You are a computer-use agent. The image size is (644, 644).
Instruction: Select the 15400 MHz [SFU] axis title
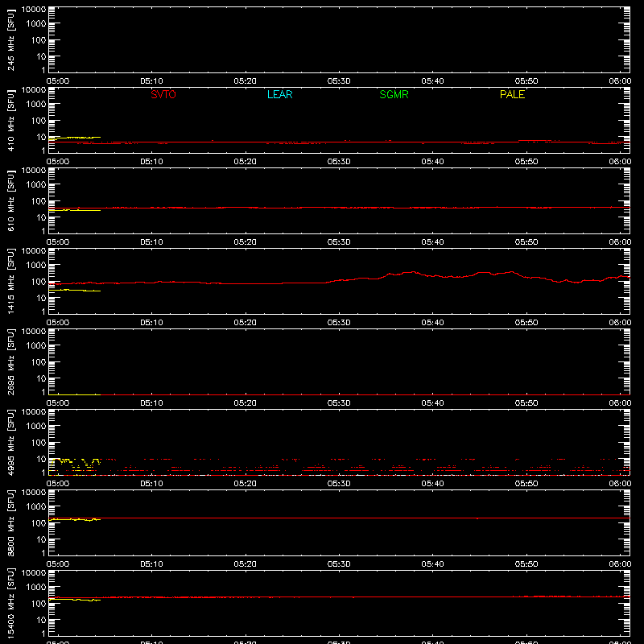tap(10, 604)
